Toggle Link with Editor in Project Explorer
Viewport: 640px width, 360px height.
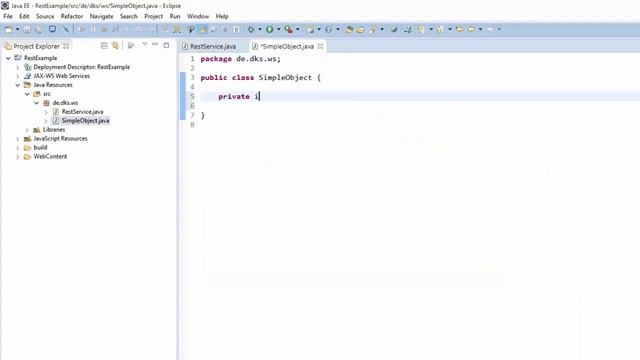click(x=116, y=46)
